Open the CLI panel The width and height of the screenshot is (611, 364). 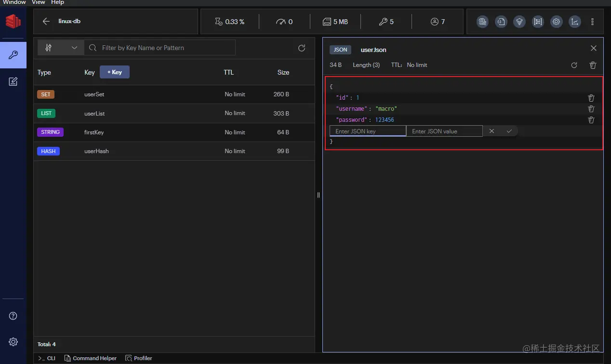(47, 358)
